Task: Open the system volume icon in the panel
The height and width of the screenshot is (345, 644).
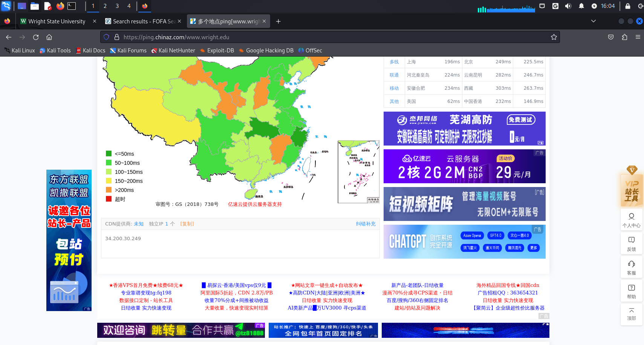Action: click(x=568, y=6)
